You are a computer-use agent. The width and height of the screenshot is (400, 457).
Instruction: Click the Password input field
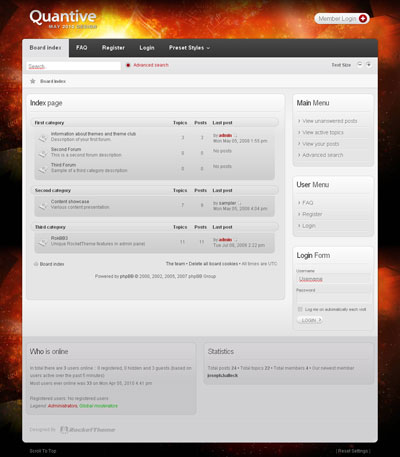click(x=333, y=298)
